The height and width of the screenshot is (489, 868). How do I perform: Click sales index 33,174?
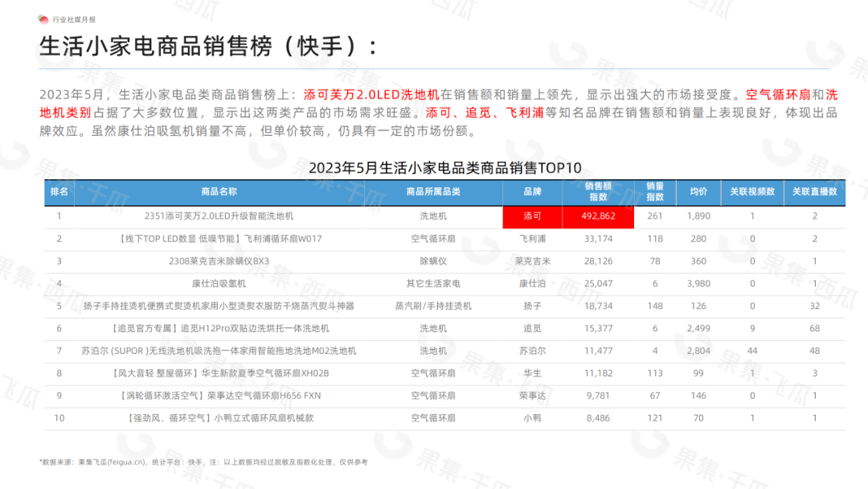[598, 239]
